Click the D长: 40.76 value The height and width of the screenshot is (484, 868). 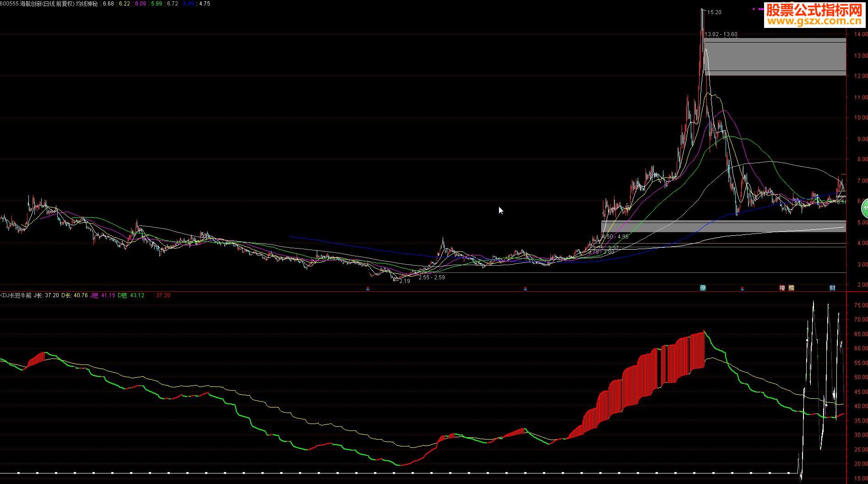(75, 295)
